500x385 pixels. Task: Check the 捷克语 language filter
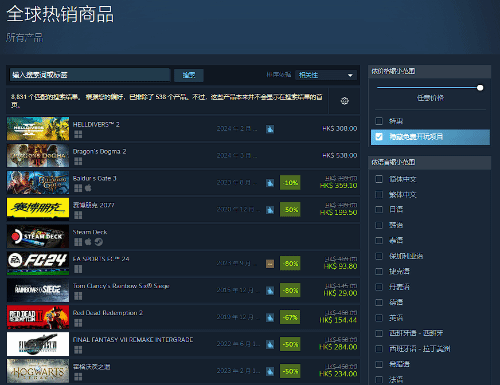tap(379, 271)
